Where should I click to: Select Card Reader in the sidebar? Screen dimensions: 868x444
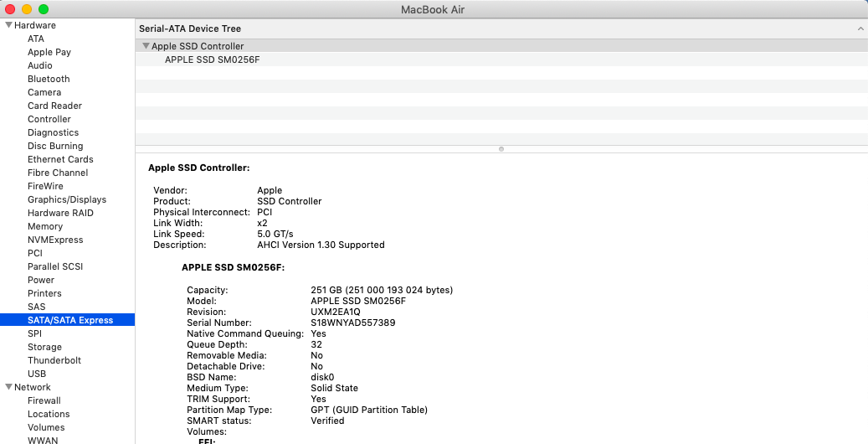[x=54, y=106]
